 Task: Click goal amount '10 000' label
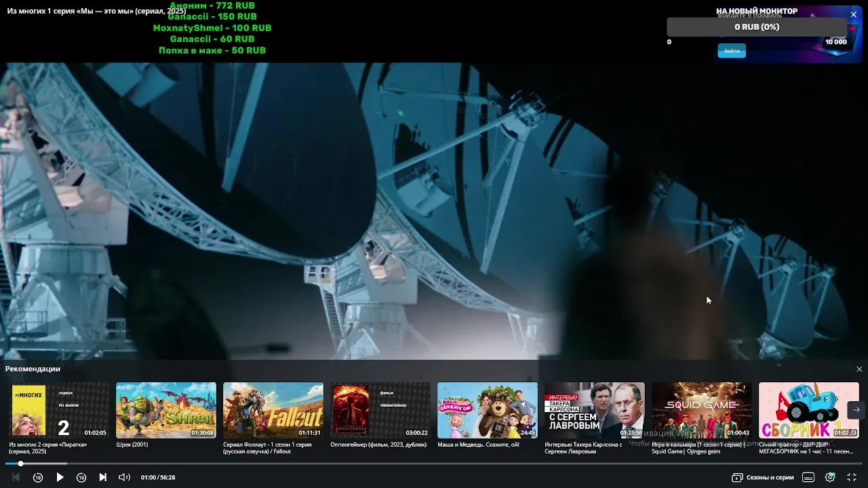pos(836,42)
